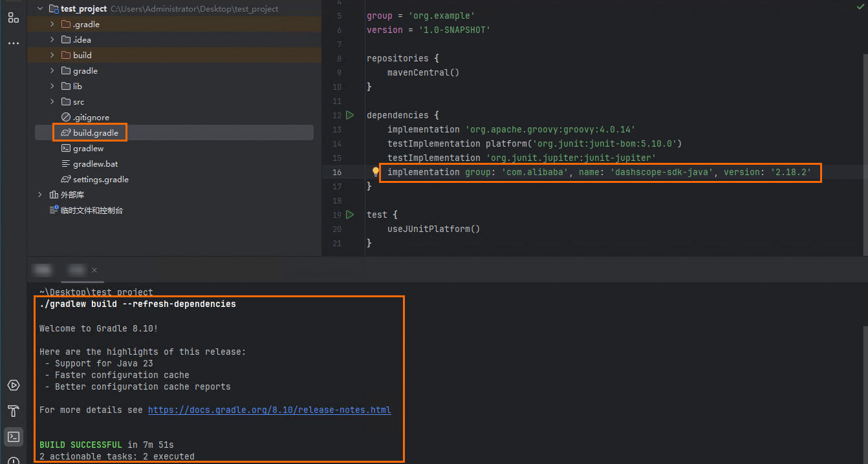Open the Build hammer tool window
This screenshot has width=868, height=464.
[13, 411]
